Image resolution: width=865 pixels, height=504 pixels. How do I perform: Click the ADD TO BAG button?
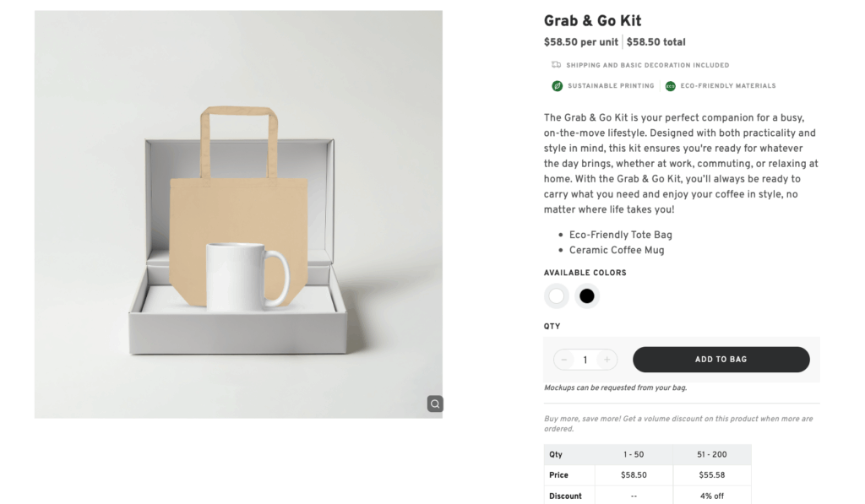pos(721,359)
